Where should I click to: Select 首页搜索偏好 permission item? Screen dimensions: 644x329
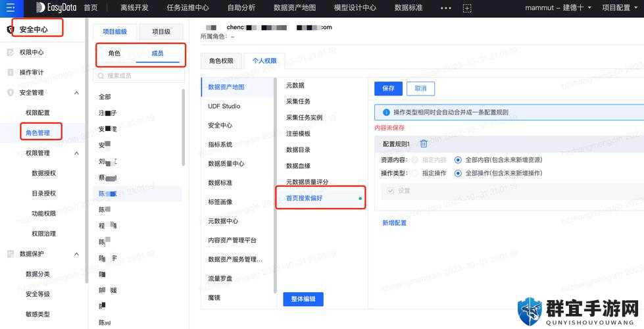[305, 198]
